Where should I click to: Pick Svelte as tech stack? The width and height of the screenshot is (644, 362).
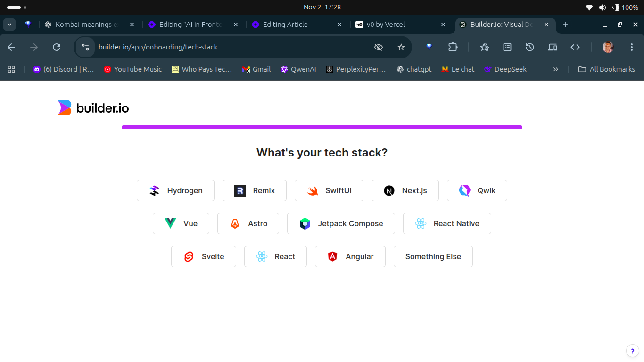click(x=204, y=256)
